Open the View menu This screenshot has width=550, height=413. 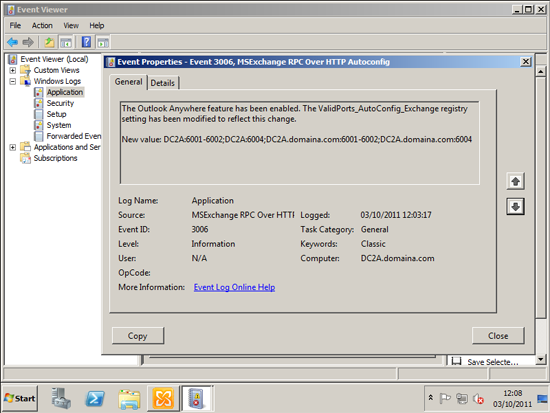(71, 26)
